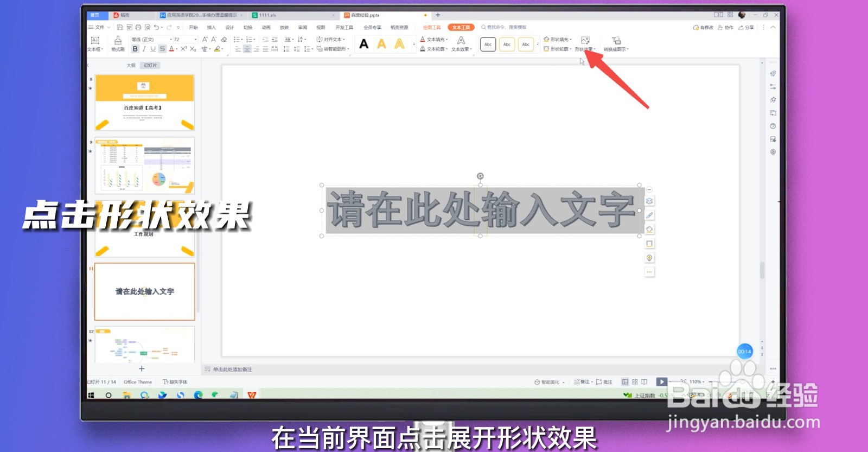Click Convert to Smart Graphic (转智能图形)

pos(333,49)
